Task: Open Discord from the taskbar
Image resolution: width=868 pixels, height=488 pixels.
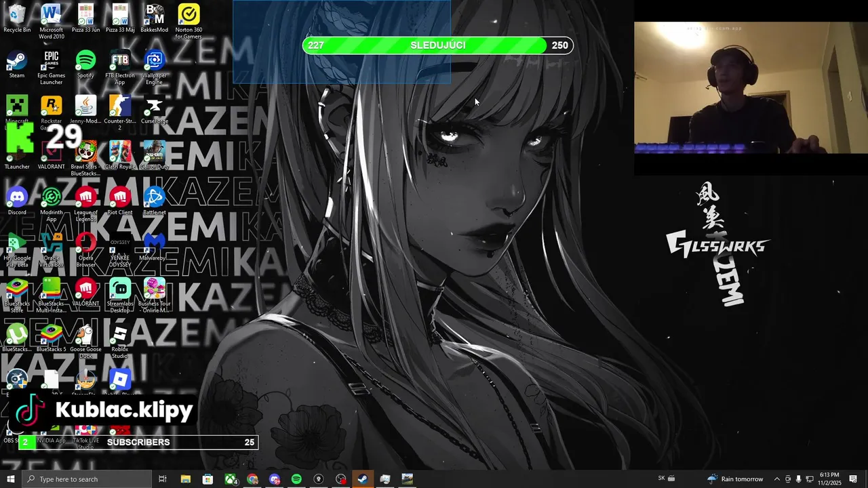Action: click(x=275, y=479)
